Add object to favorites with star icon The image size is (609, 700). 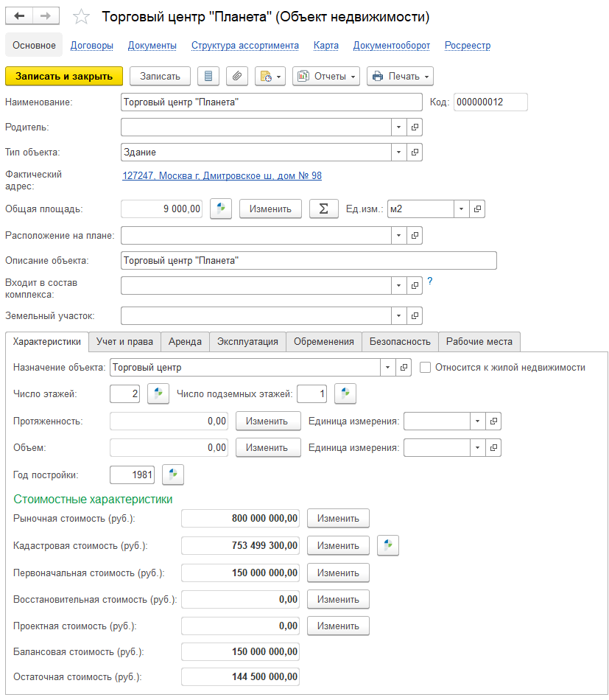pos(82,17)
